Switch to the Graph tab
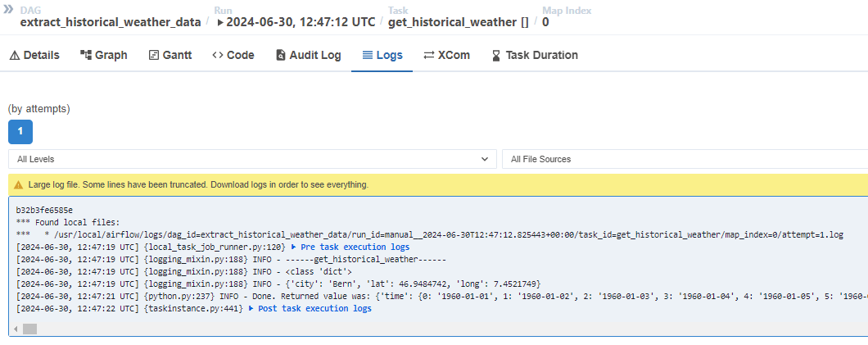 [103, 55]
